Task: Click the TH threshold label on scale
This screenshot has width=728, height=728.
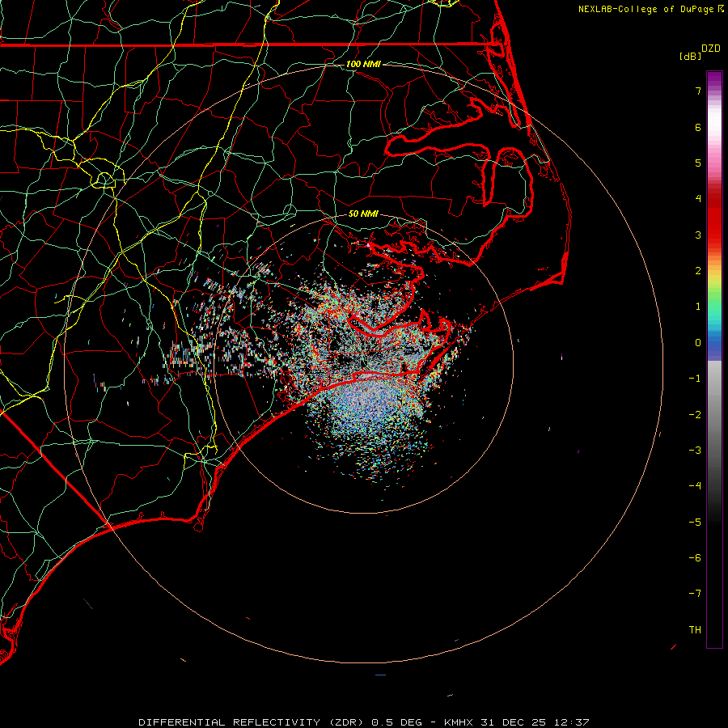Action: tap(695, 629)
